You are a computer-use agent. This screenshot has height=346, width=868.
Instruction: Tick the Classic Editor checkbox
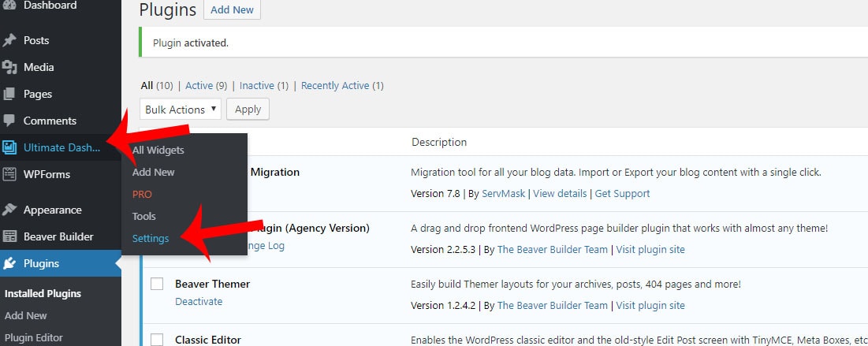coord(157,340)
